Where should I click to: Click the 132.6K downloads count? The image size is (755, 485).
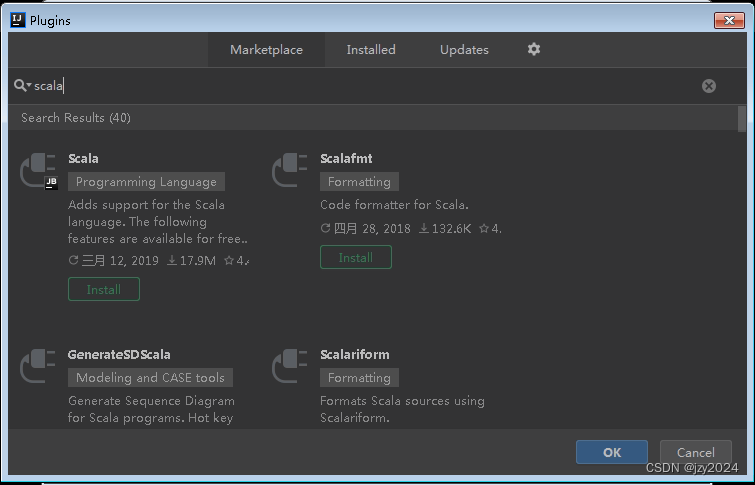point(445,228)
